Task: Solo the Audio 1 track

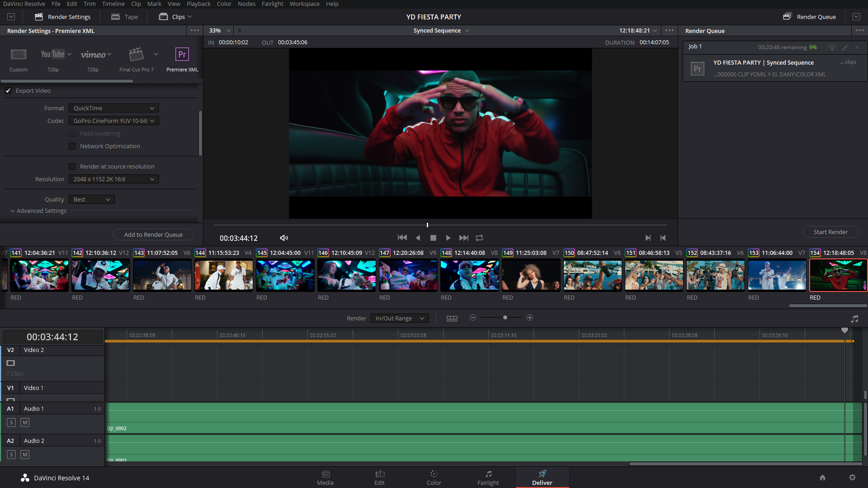Action: click(x=11, y=422)
